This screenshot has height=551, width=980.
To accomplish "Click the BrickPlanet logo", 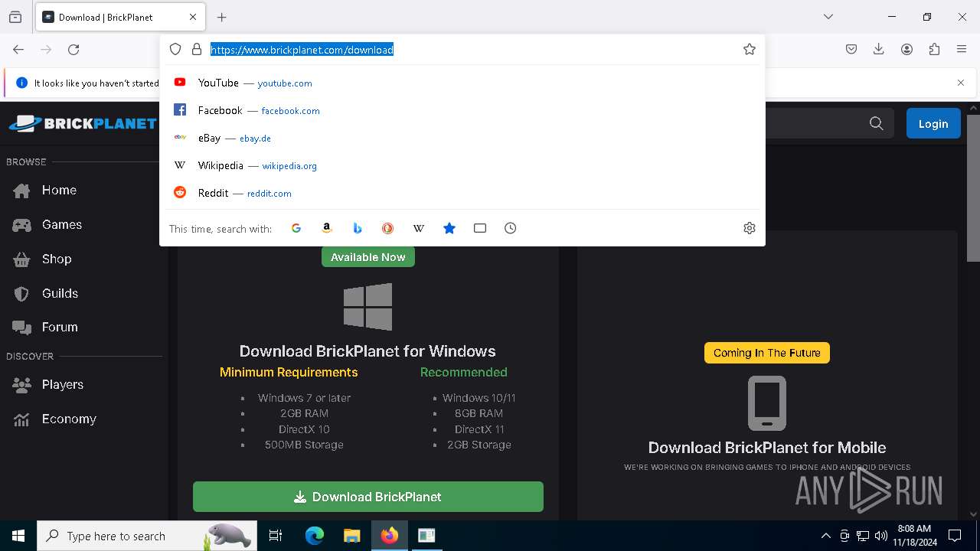I will tap(83, 123).
